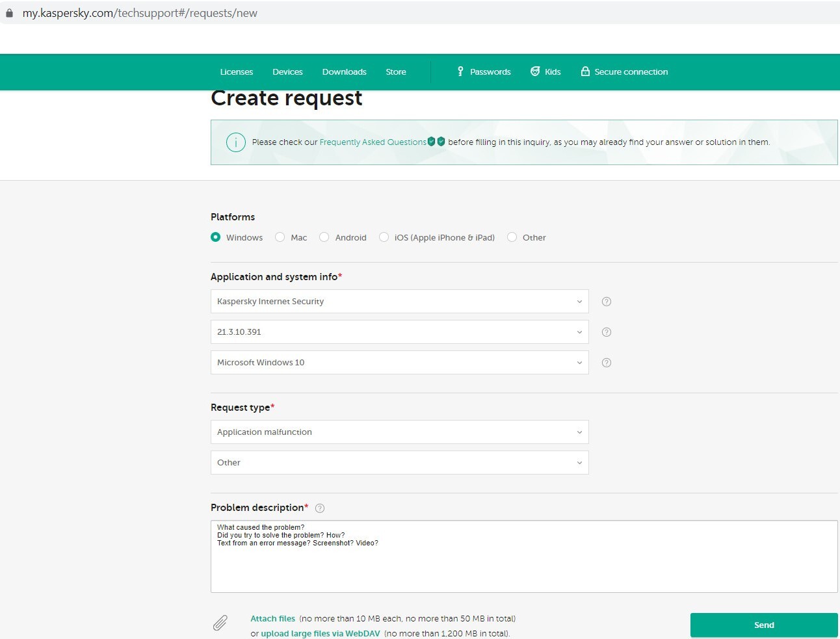Screen dimensions: 840x639
Task: Click help icon beside Kaspersky Internet Security
Action: tap(607, 302)
